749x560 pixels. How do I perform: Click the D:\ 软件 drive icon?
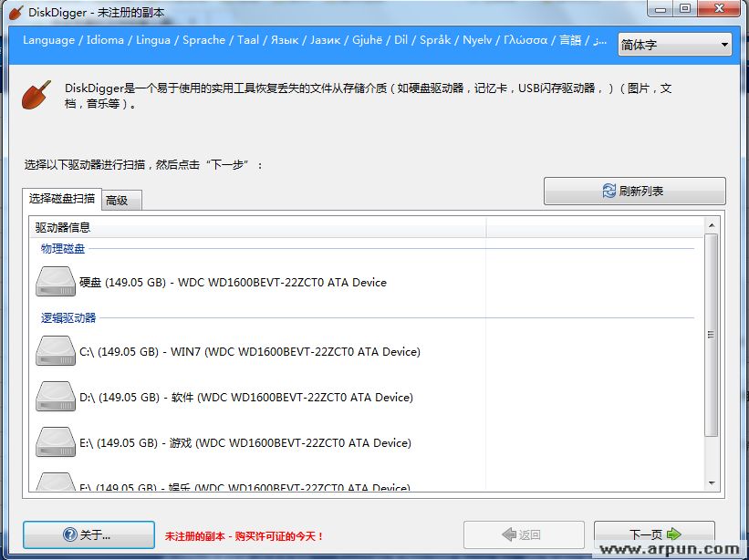[x=56, y=396]
